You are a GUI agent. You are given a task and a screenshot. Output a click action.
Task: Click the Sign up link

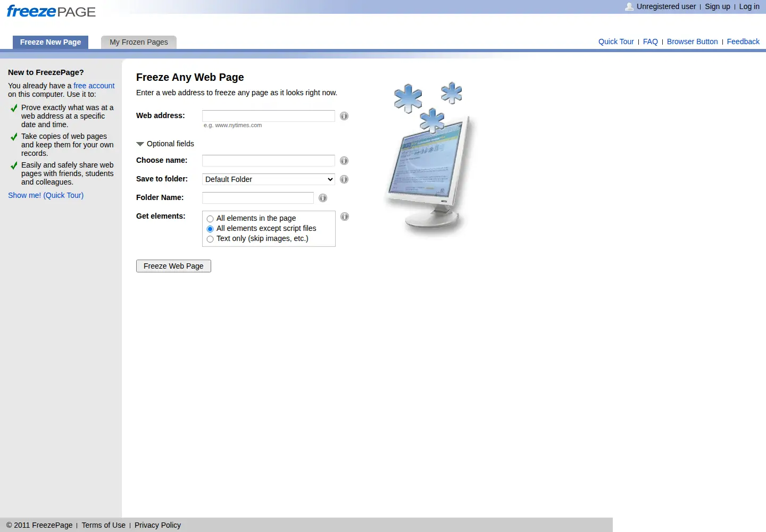pos(718,6)
